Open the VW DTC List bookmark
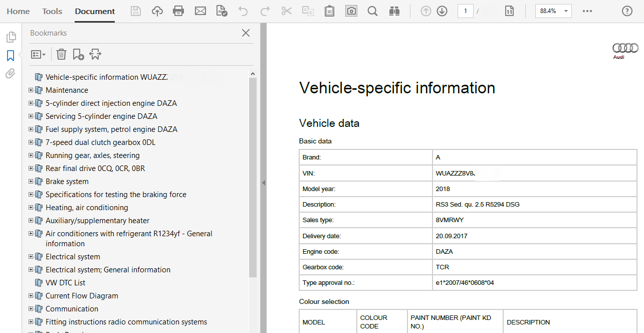 click(65, 283)
